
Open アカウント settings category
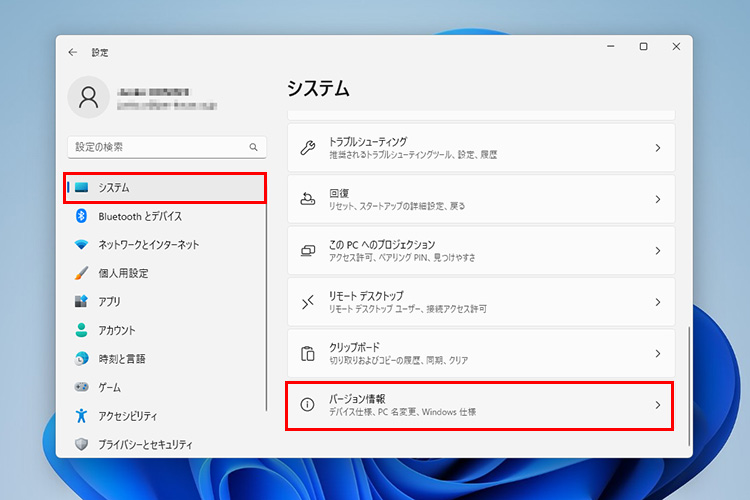tap(117, 330)
